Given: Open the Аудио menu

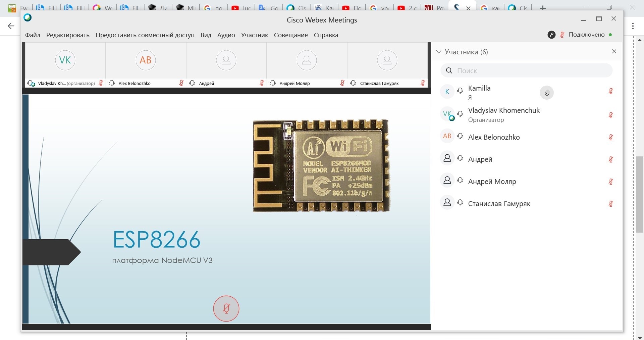Looking at the screenshot, I should 226,35.
